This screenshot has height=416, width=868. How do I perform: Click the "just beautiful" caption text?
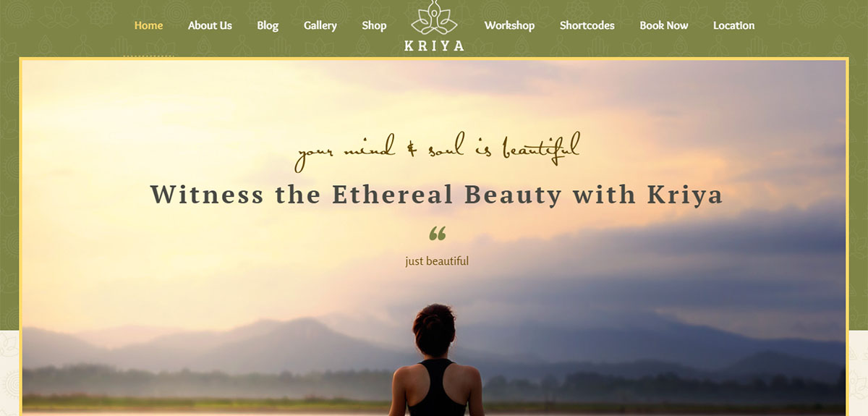point(437,261)
